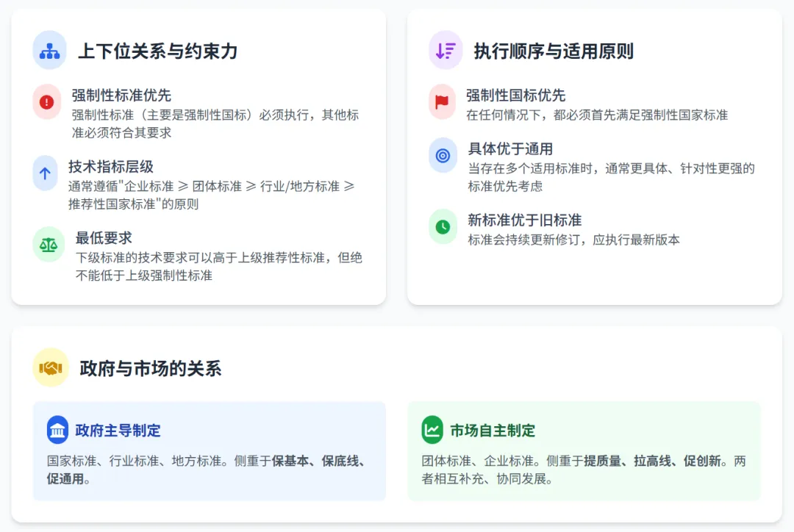
Task: Click the hierarchy icon beside 上下位关系与约束力
Action: (x=49, y=51)
